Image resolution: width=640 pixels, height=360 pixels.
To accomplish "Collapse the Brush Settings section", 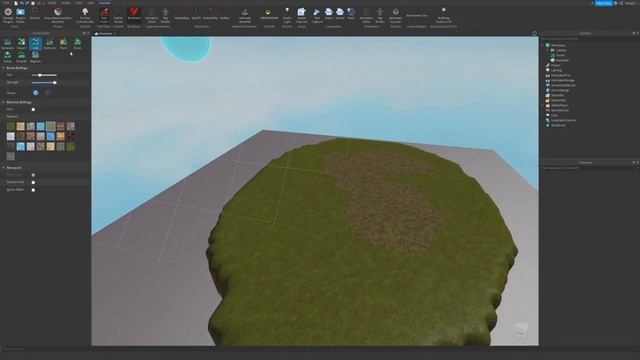I will [3, 68].
